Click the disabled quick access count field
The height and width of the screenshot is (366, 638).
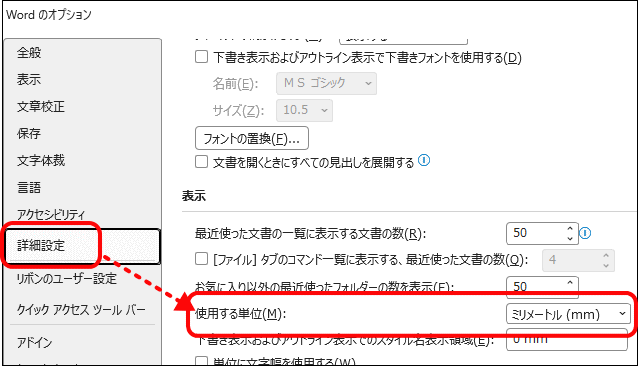pos(571,260)
